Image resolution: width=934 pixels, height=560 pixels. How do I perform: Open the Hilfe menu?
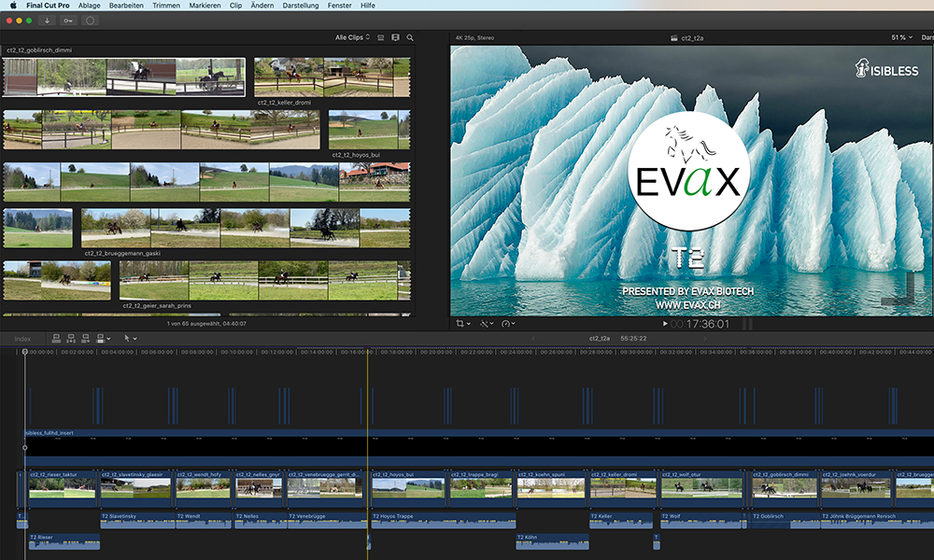click(x=368, y=6)
